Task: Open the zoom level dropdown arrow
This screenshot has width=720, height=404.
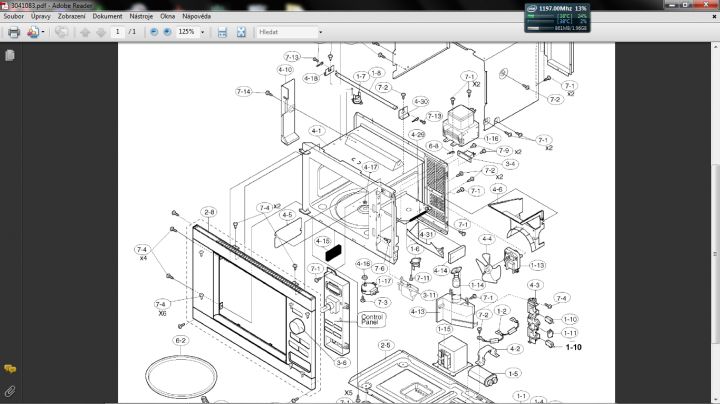Action: 202,32
